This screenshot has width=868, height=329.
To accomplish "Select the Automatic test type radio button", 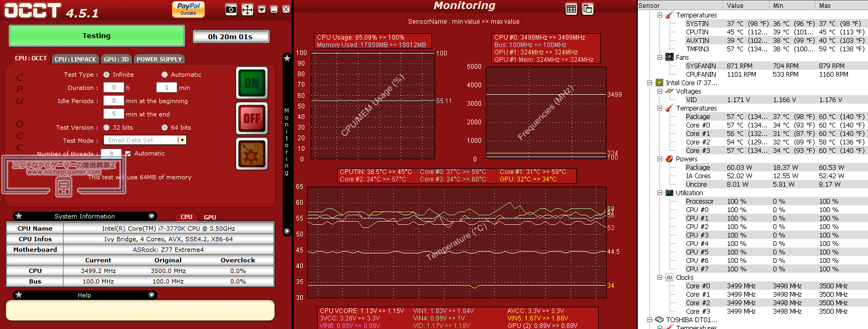I will 165,75.
